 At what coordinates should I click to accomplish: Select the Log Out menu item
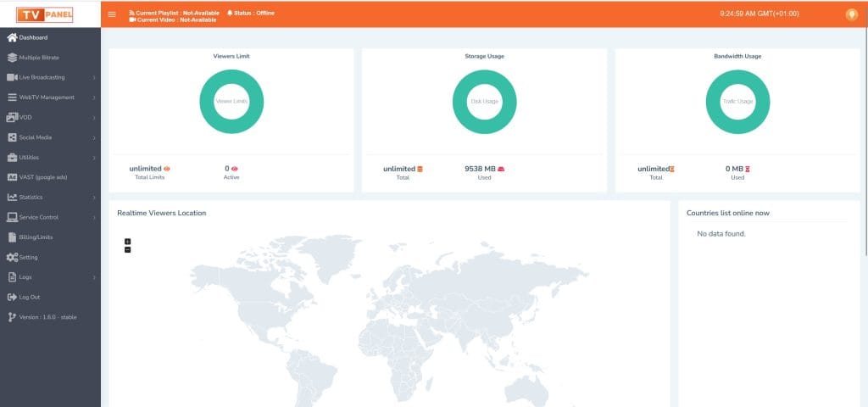click(x=50, y=298)
